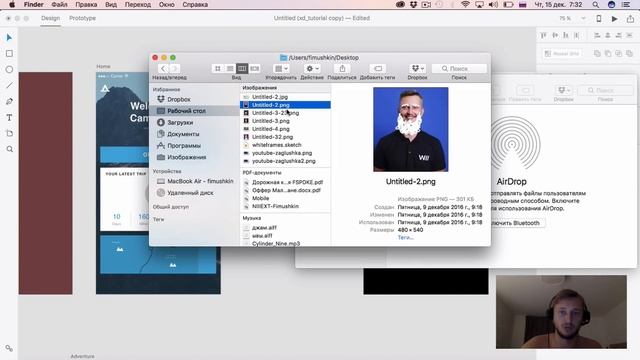Select the Rectangle tool in XD
The width and height of the screenshot is (640, 360).
[9, 53]
